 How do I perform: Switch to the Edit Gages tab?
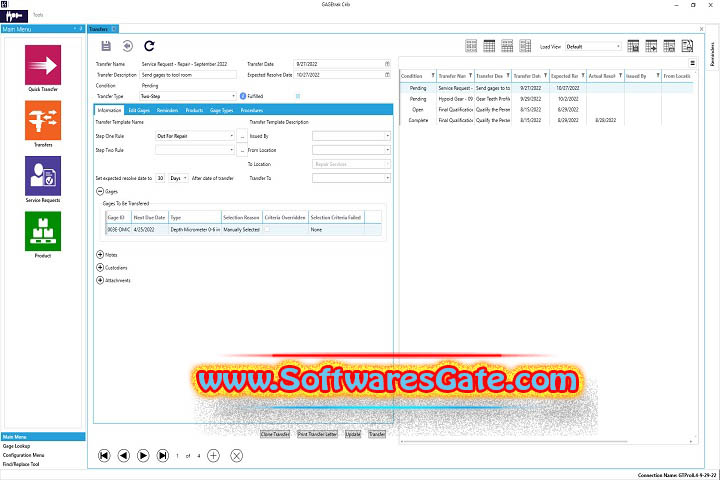point(139,110)
